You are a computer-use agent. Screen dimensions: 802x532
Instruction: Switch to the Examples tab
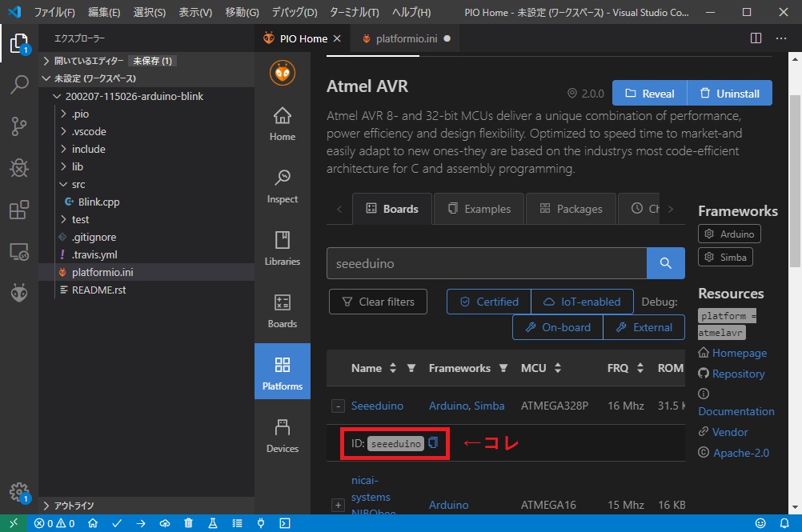(479, 209)
